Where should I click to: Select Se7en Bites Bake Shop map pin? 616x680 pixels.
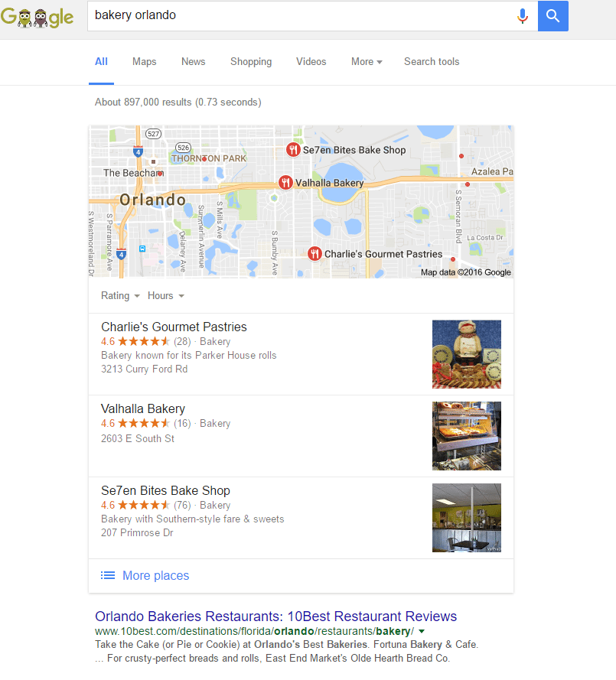click(x=293, y=150)
